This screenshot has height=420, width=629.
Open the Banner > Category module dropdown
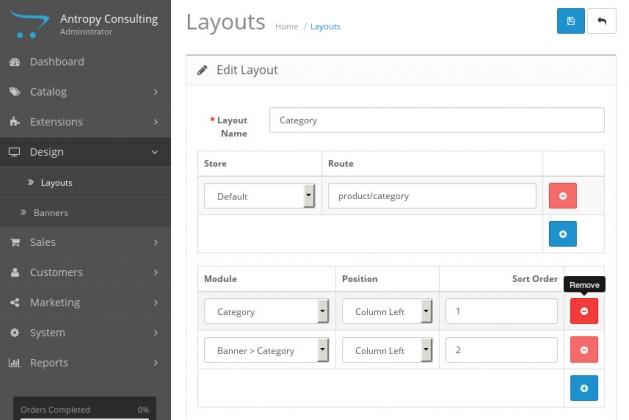[x=266, y=350]
